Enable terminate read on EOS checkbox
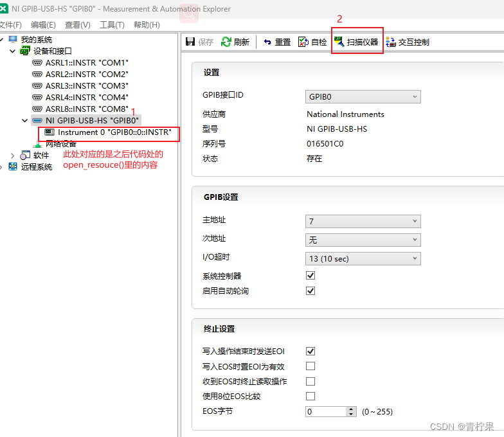504x437 pixels. tap(310, 381)
